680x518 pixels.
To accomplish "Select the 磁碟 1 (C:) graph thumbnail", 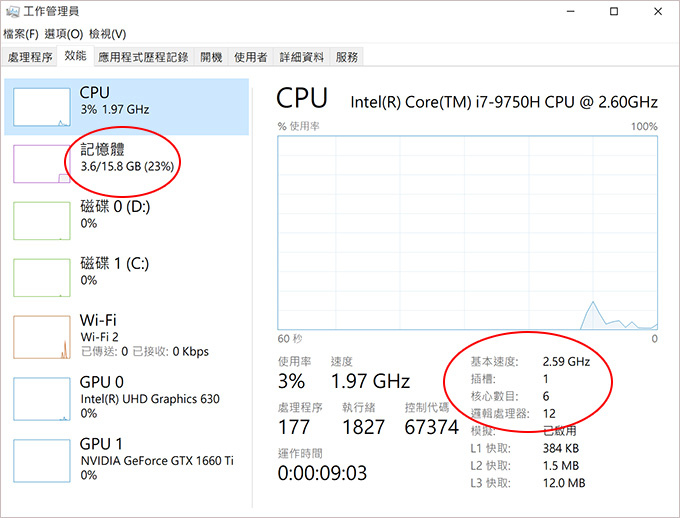I will coord(42,278).
